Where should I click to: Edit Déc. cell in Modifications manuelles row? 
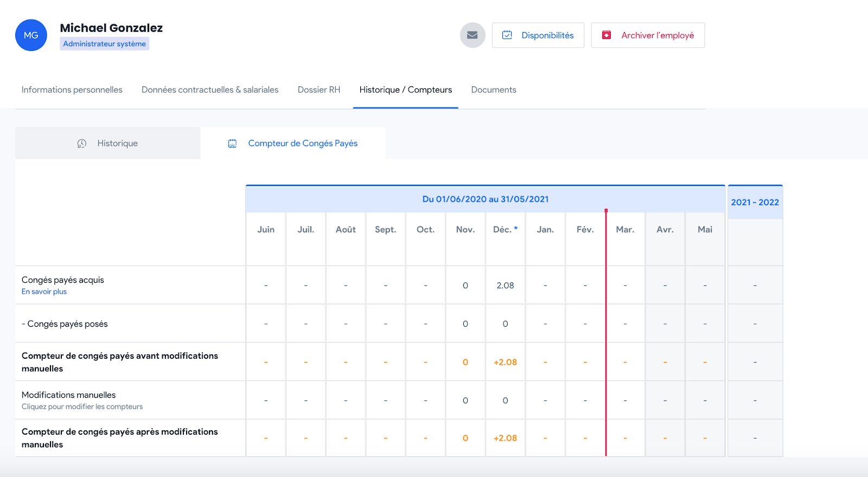(x=505, y=400)
